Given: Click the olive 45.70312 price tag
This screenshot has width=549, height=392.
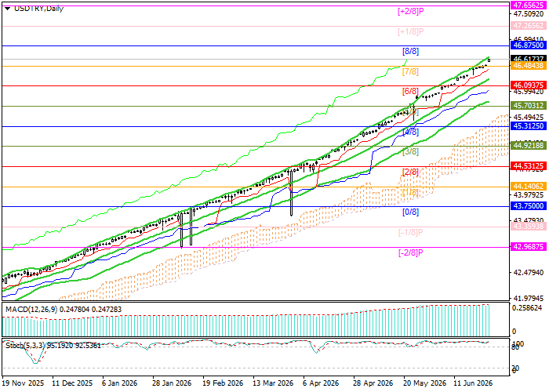Looking at the screenshot, I should coord(529,105).
